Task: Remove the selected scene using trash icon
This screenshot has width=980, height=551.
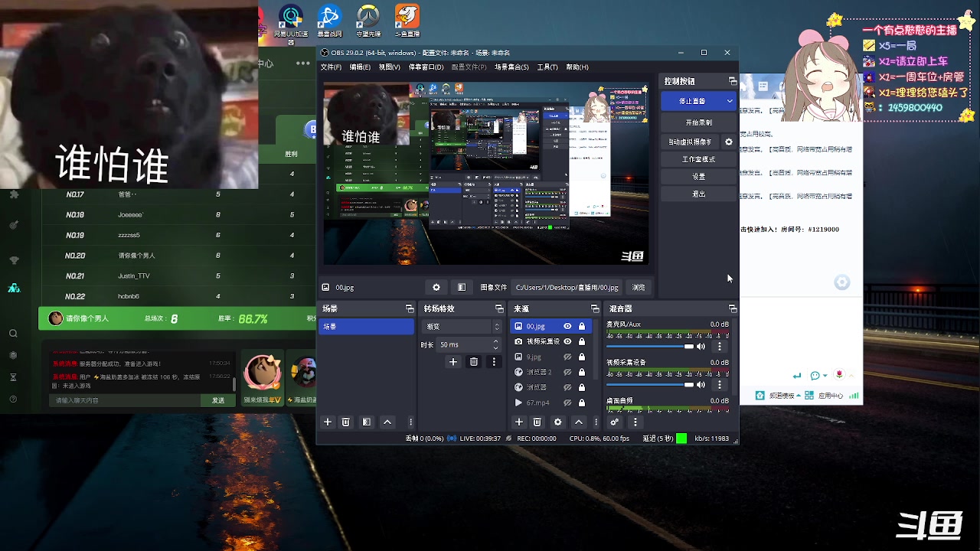Action: click(346, 422)
